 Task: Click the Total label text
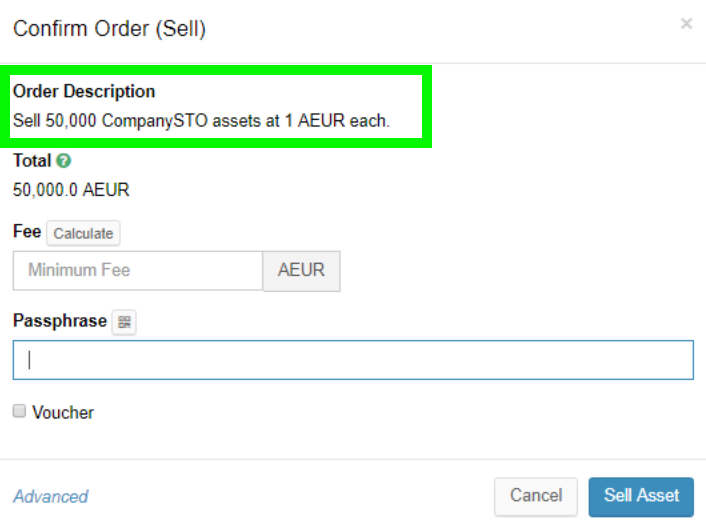[x=32, y=160]
